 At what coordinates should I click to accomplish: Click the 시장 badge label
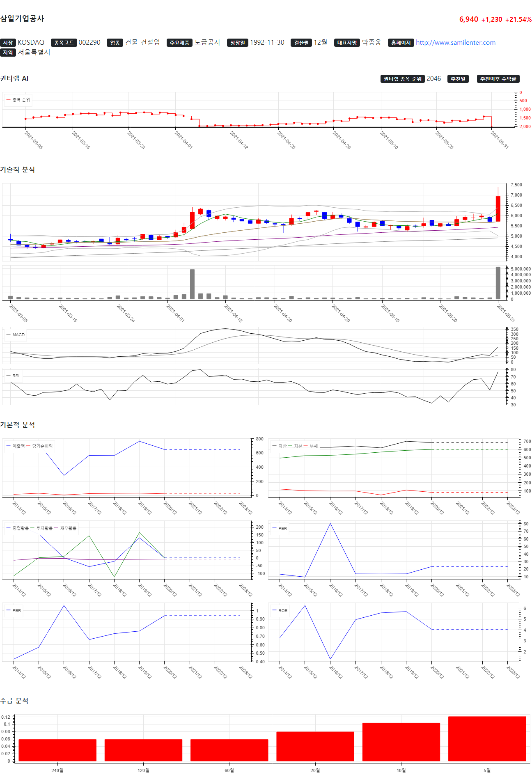tap(8, 43)
